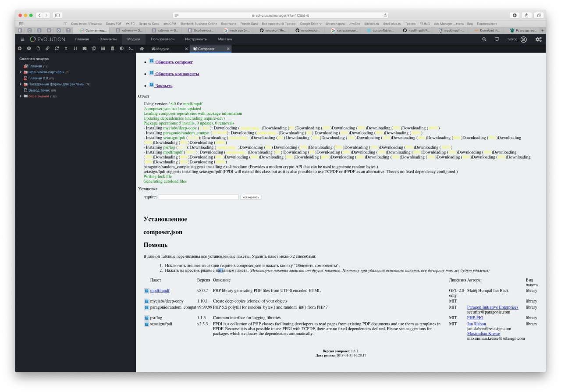The image size is (561, 392).
Task: Open the Элементы menu
Action: [x=108, y=39]
